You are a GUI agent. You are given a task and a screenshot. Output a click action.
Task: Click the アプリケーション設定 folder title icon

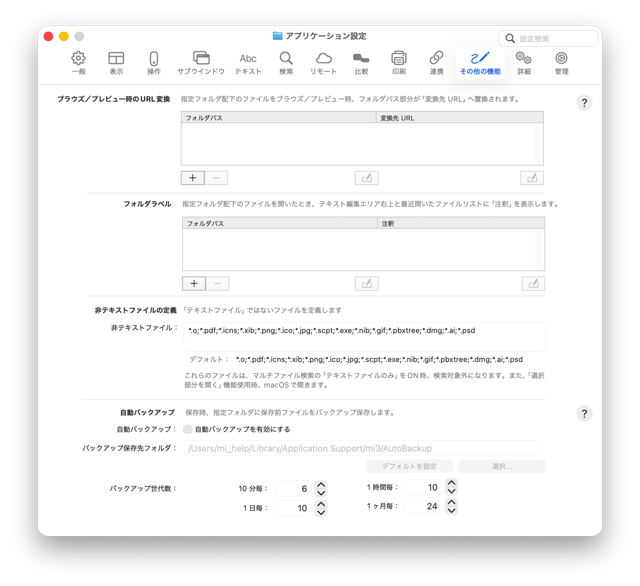click(x=278, y=36)
